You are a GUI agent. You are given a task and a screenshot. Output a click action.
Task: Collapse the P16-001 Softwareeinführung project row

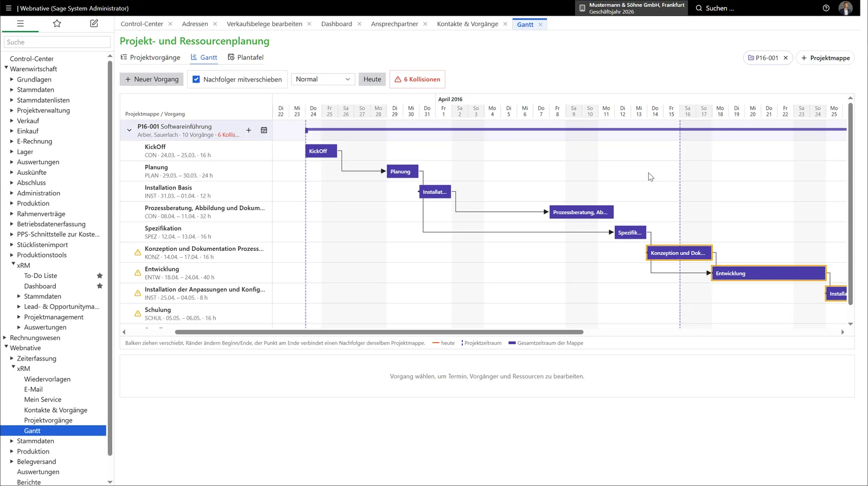pyautogui.click(x=129, y=130)
